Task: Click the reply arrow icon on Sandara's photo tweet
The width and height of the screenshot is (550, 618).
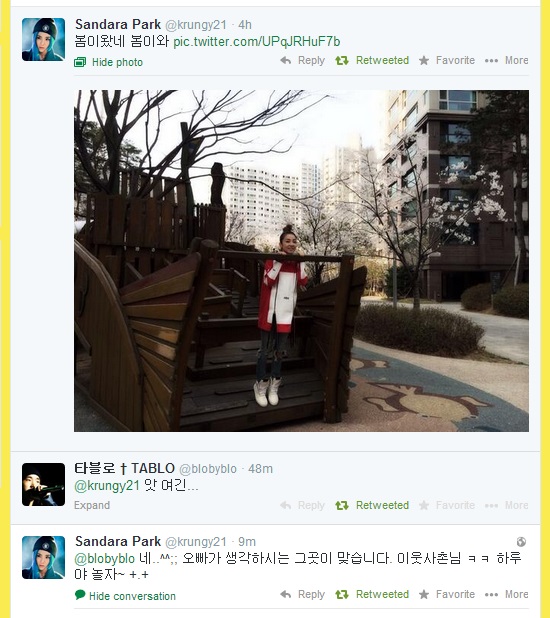Action: point(286,60)
